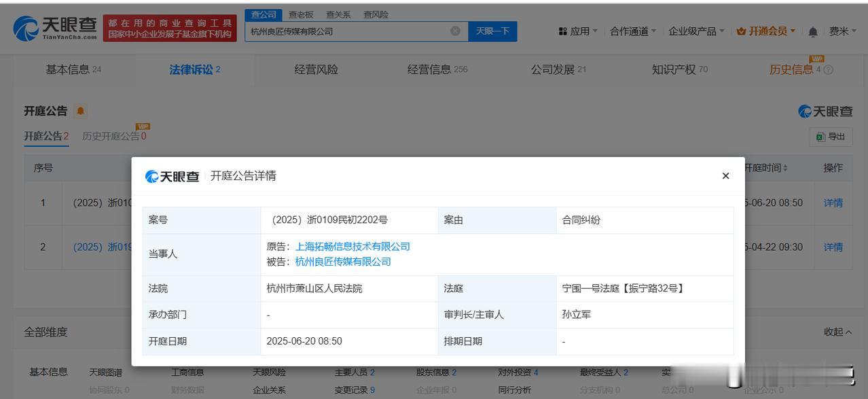The width and height of the screenshot is (868, 399).
Task: Open 详情 for the row dated 04-22 09:30
Action: [833, 247]
